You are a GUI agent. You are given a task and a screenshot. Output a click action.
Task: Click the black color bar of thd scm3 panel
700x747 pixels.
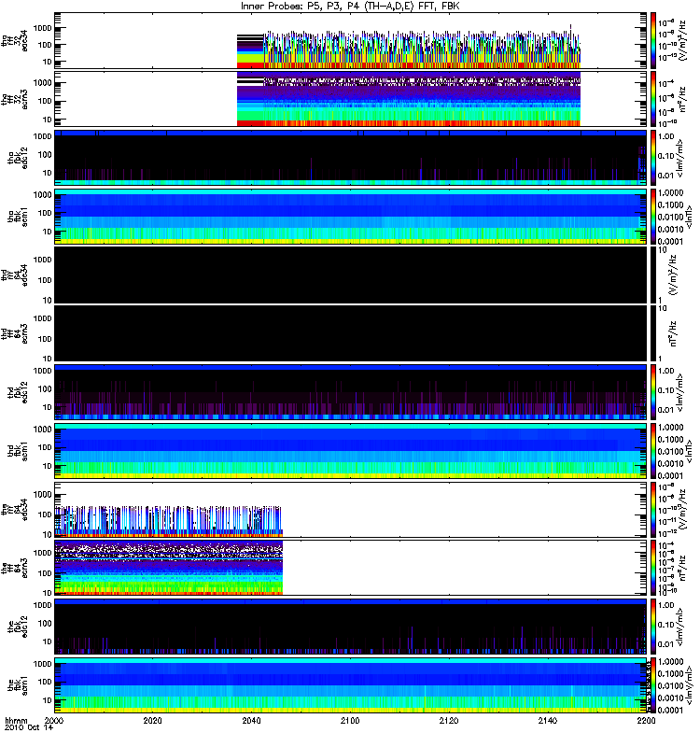tap(653, 333)
